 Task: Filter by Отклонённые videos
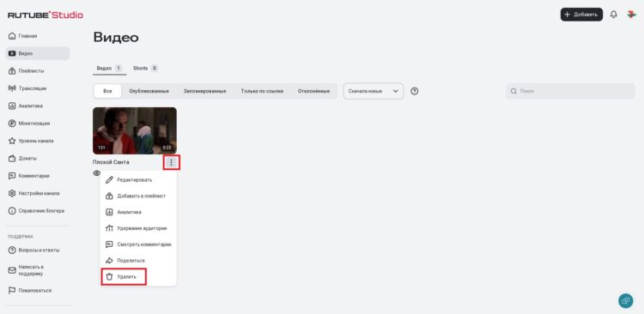pyautogui.click(x=313, y=91)
